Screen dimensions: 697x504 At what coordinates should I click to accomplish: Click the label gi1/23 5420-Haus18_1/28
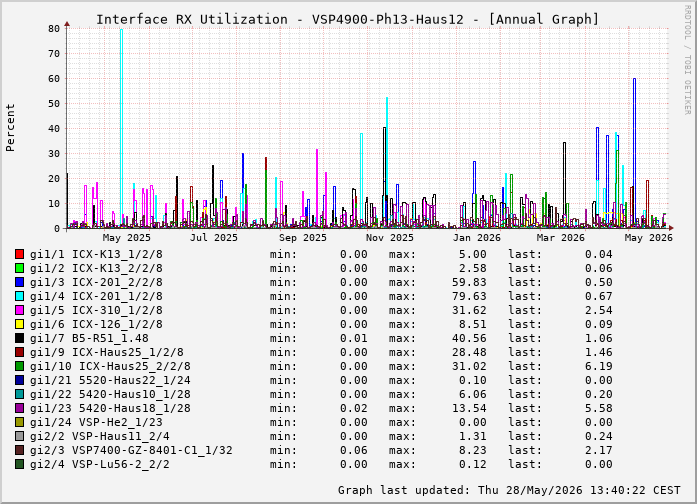110,408
